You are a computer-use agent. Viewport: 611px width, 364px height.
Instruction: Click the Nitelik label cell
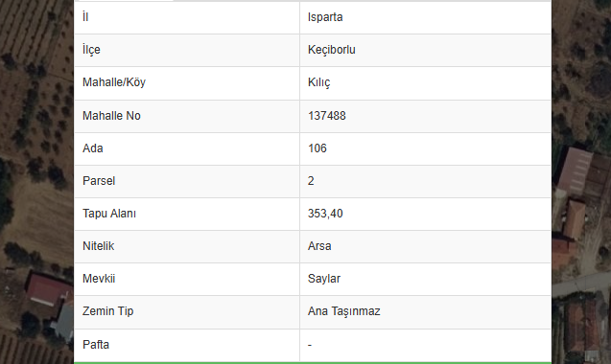pyautogui.click(x=187, y=246)
